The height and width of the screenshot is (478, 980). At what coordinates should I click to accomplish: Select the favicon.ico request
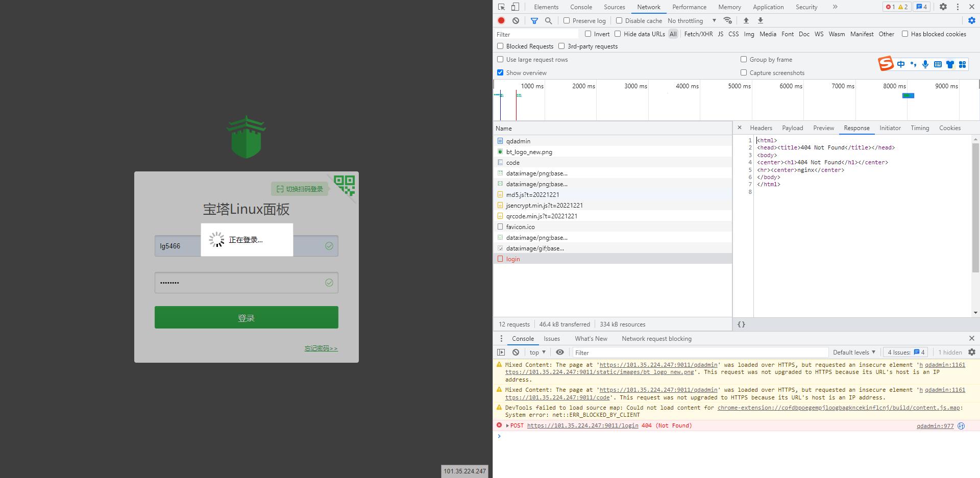(x=612, y=227)
